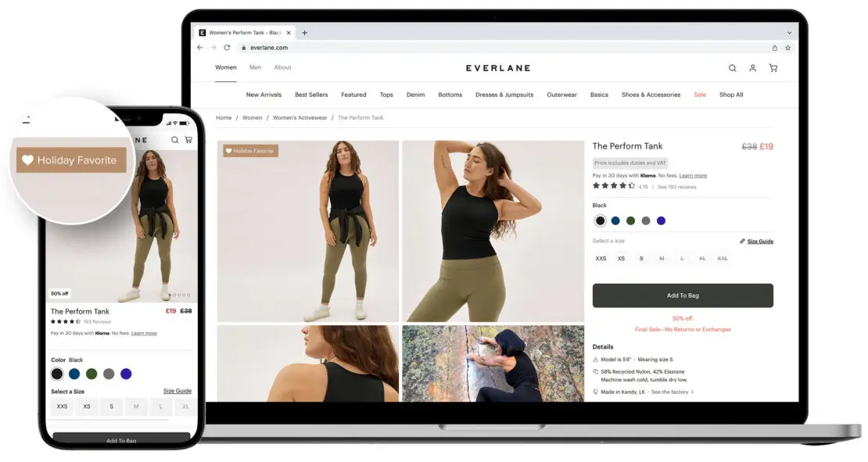Click the browser share icon
The image size is (868, 462).
[x=774, y=48]
